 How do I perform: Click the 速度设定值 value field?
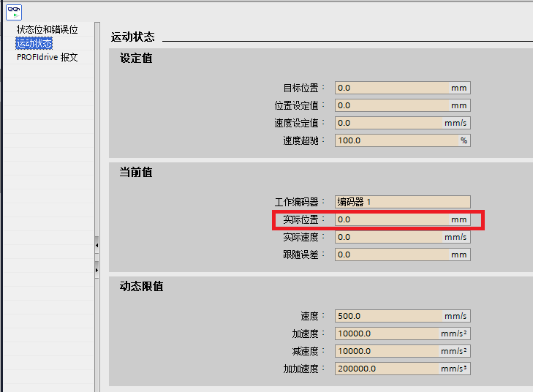coord(402,123)
